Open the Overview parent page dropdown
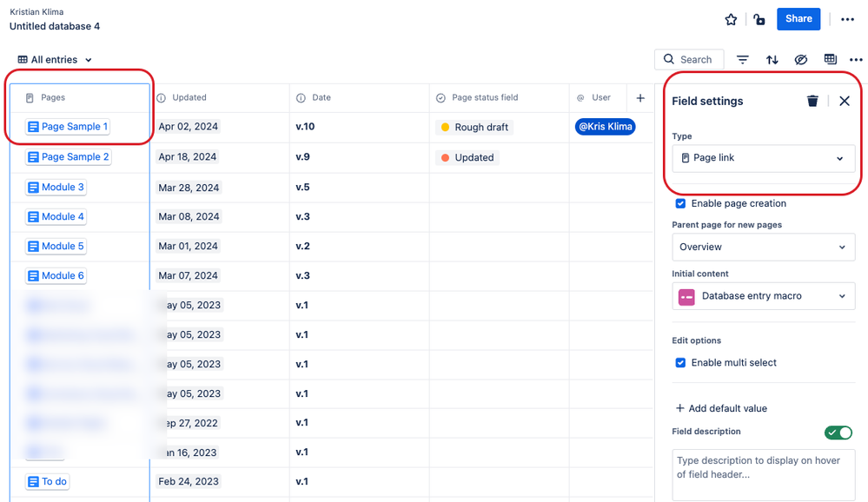 click(763, 247)
